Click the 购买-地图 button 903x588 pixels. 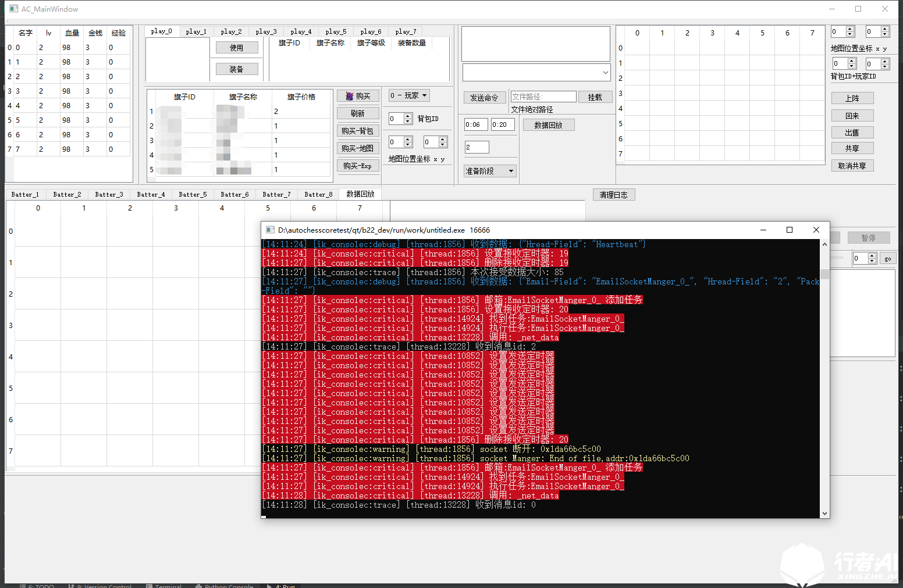(358, 148)
